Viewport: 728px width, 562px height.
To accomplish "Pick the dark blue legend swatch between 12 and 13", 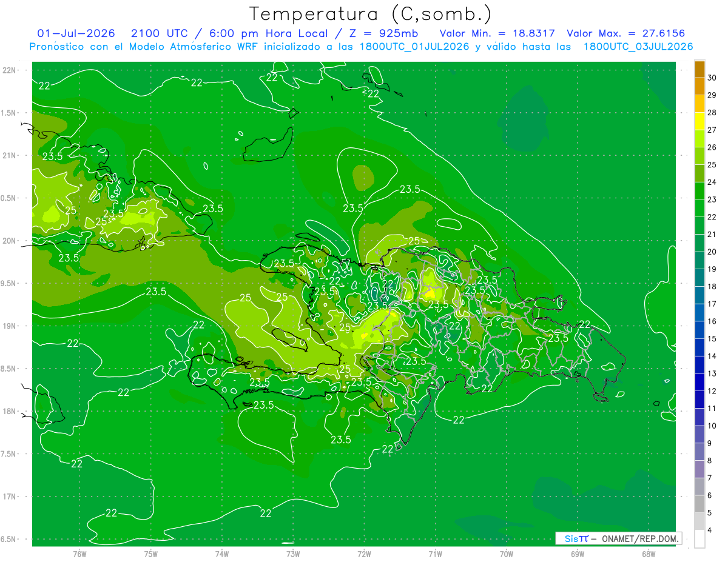I will click(699, 383).
